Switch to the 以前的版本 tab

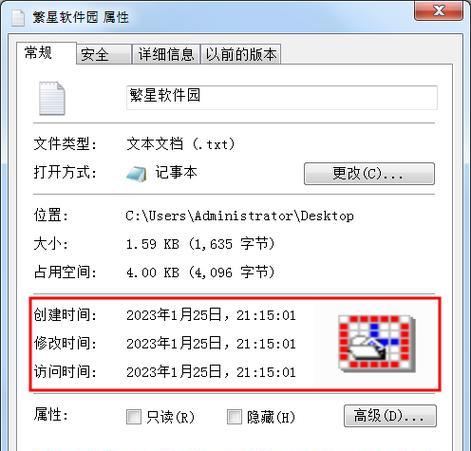[241, 54]
